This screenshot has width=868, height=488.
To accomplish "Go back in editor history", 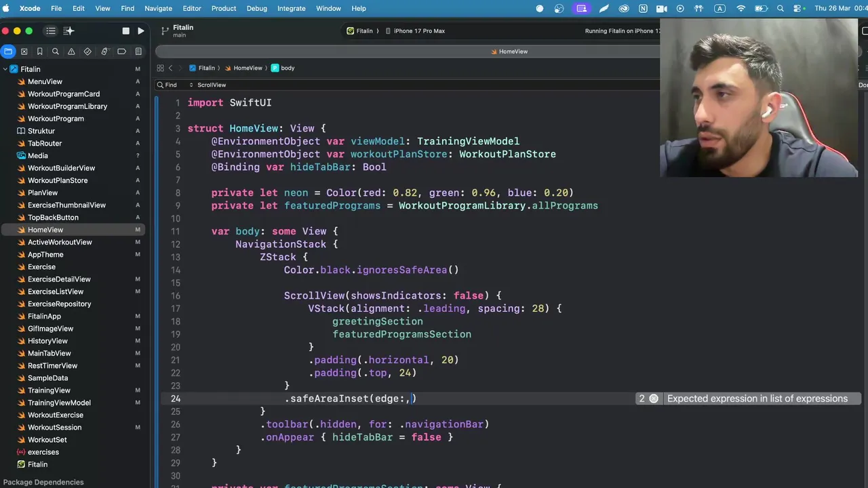I will coord(171,68).
